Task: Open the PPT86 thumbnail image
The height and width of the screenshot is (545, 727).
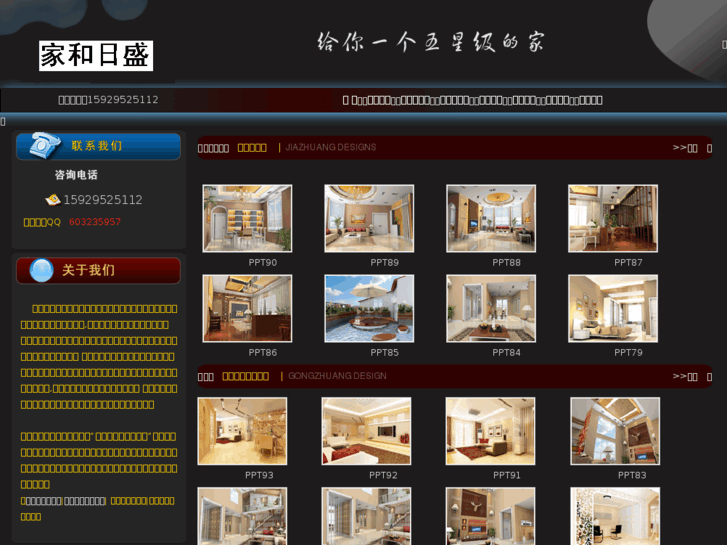Action: [x=247, y=308]
